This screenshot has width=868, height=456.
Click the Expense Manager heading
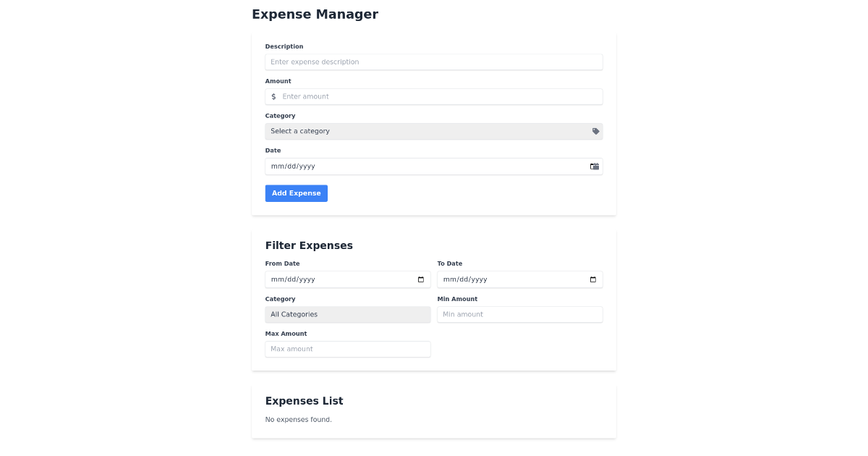[x=315, y=14]
